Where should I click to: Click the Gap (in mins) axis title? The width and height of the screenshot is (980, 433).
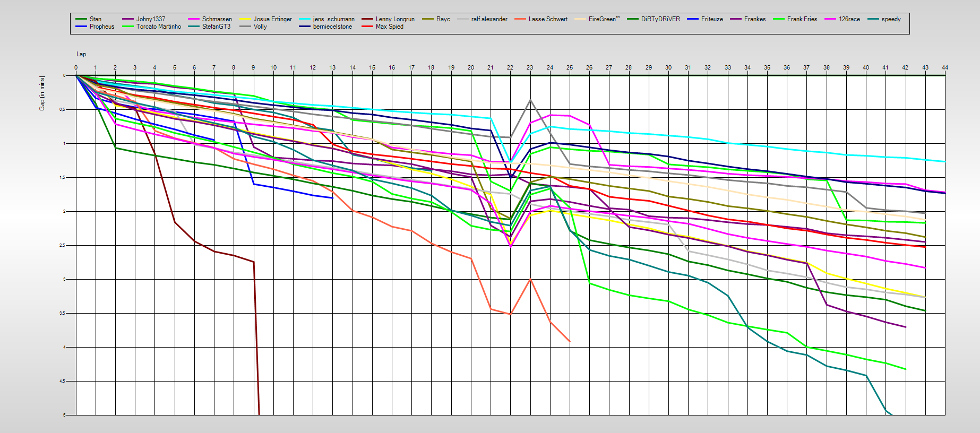[x=42, y=93]
